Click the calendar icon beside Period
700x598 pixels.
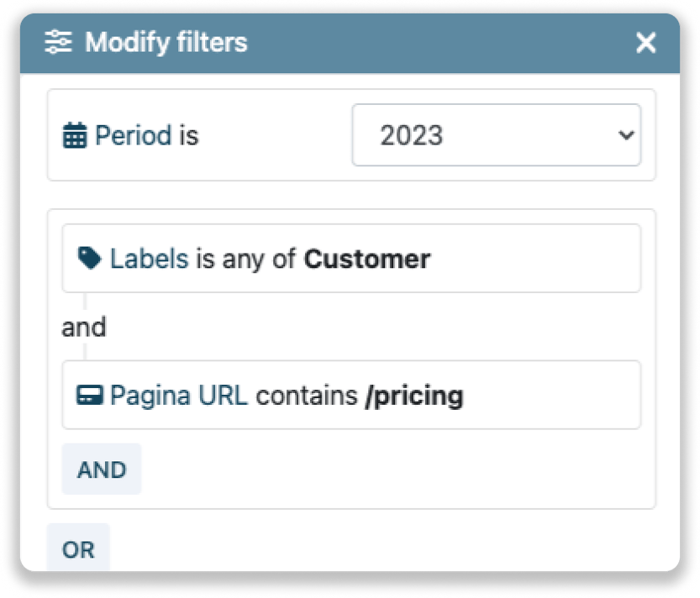75,135
